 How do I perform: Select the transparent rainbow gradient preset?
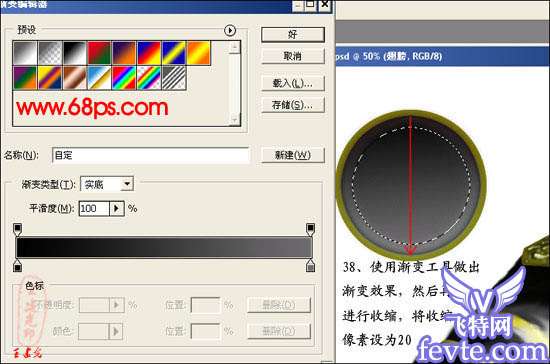click(x=149, y=78)
